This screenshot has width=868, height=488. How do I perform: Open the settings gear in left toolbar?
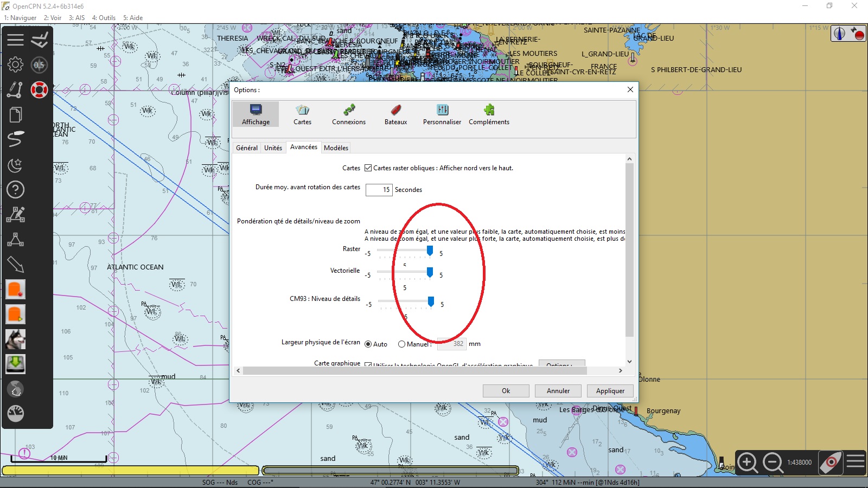pos(15,65)
